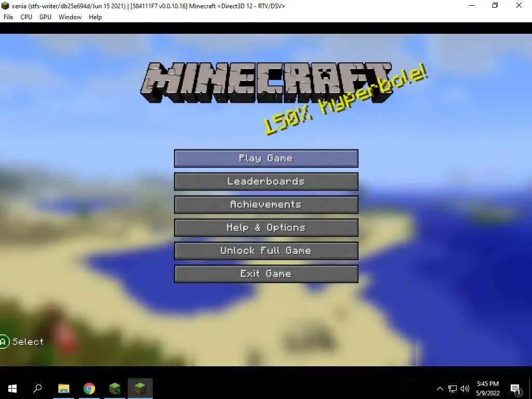
Task: Open the GPU menu
Action: 45,17
